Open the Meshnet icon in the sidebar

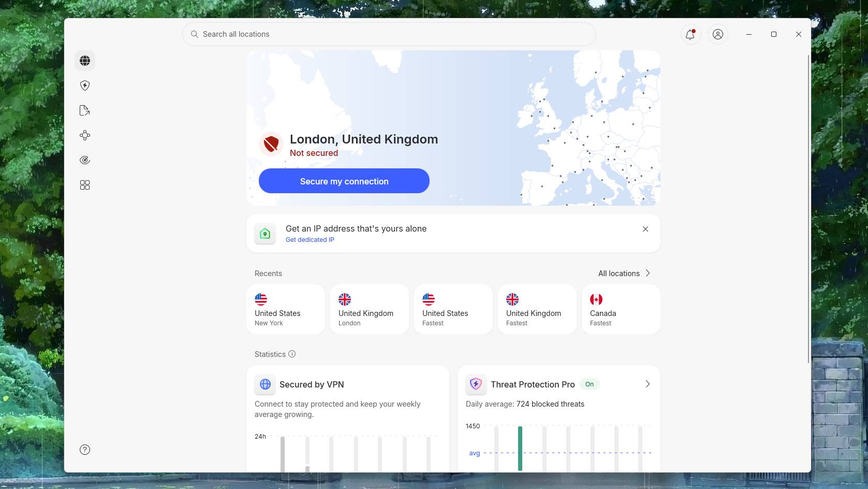[84, 135]
